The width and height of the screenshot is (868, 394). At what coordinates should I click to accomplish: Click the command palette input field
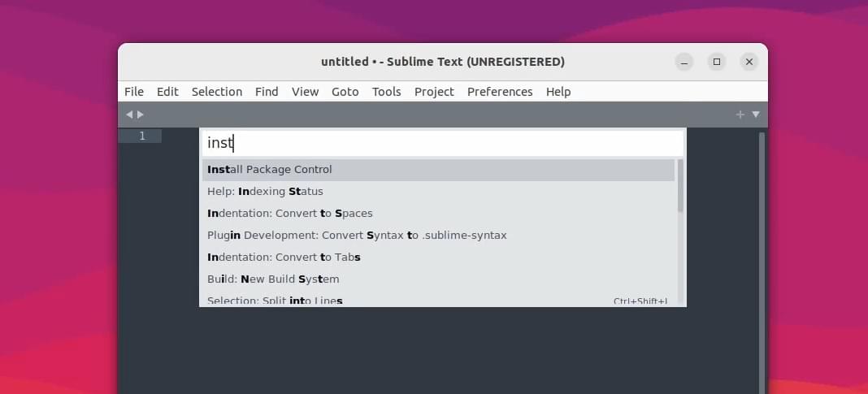(442, 143)
